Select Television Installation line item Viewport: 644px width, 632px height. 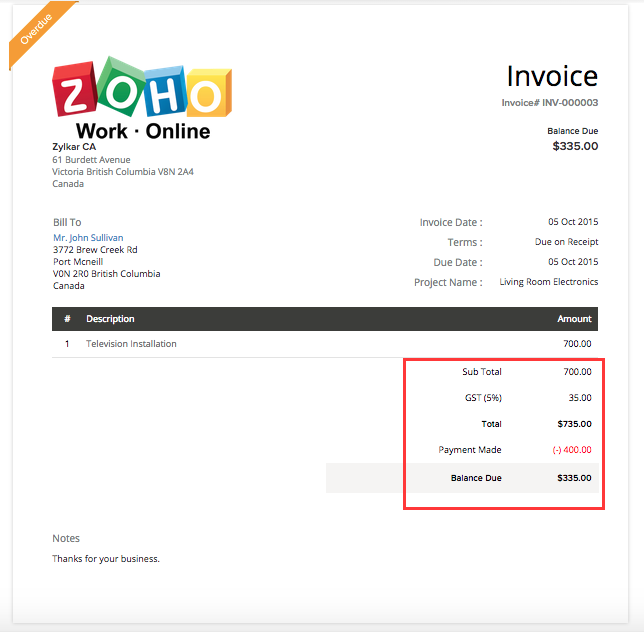(x=131, y=344)
